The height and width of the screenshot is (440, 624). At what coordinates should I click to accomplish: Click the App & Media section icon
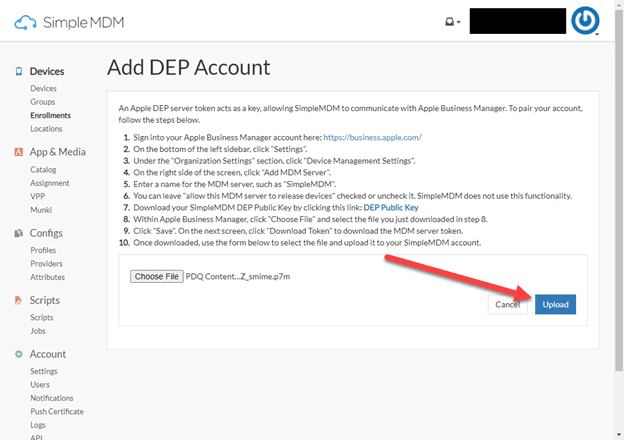click(x=18, y=152)
